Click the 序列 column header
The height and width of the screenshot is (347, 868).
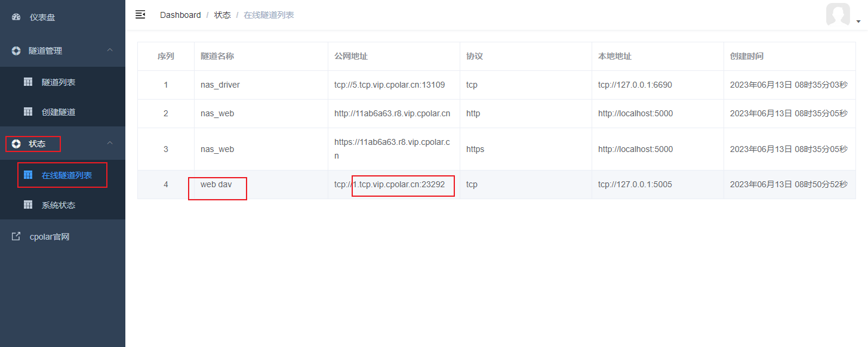(x=166, y=56)
